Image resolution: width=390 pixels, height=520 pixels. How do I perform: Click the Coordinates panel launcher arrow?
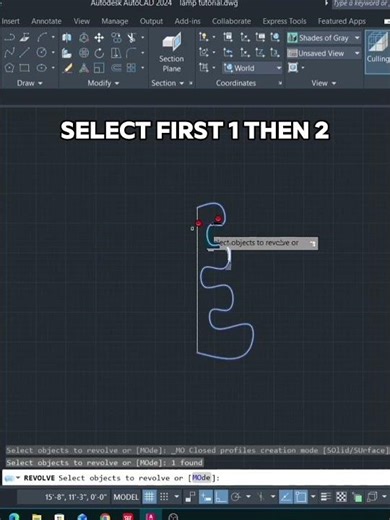[280, 83]
